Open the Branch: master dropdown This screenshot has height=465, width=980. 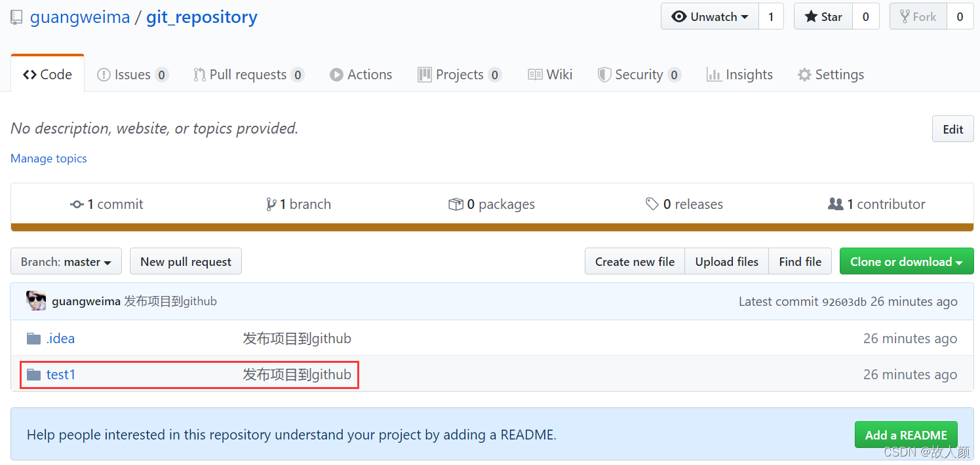point(66,261)
